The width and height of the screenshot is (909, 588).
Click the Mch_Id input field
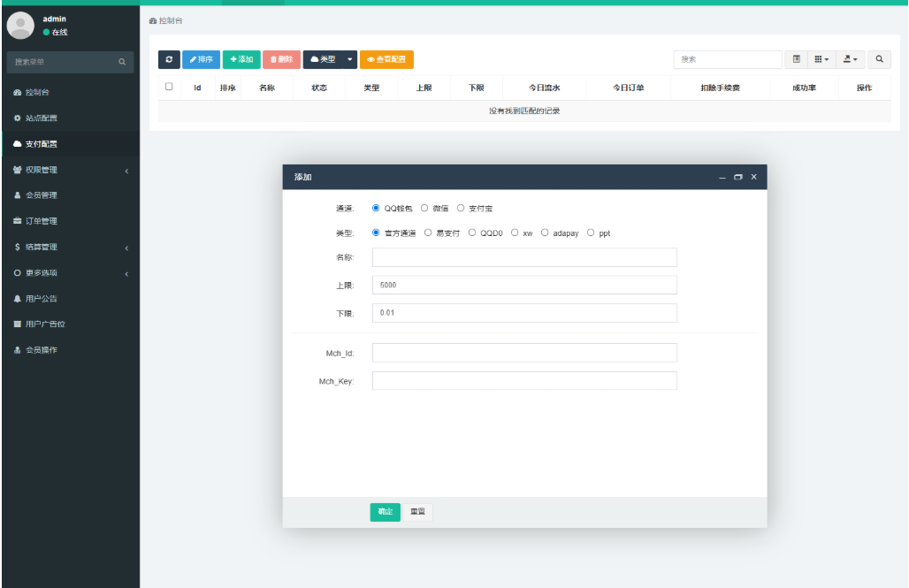524,353
